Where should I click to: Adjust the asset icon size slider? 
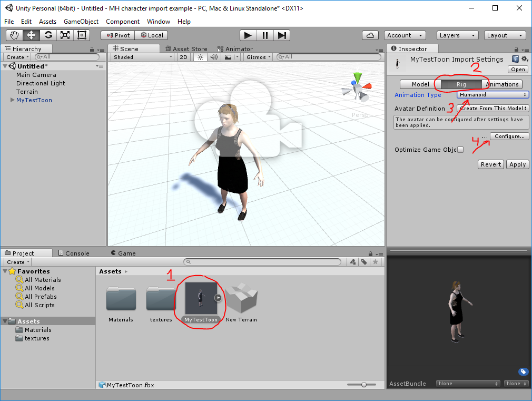tap(362, 385)
